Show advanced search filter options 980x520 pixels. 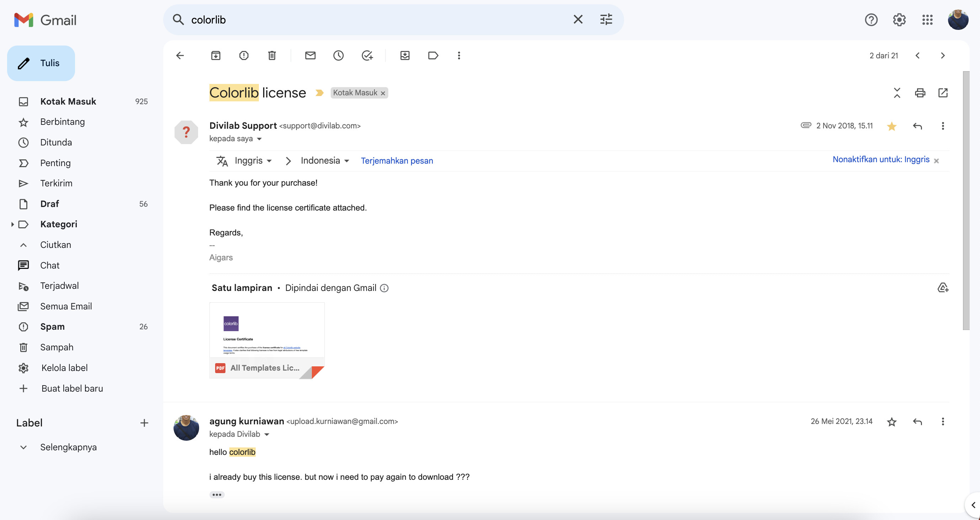(x=606, y=20)
